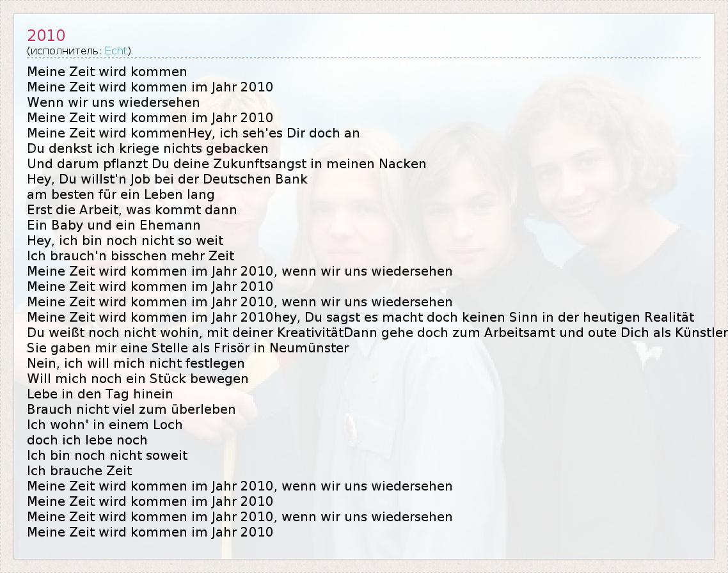The height and width of the screenshot is (573, 728).
Task: Click lyric Du denkst ich kriege nichts gebacken
Action: point(147,148)
